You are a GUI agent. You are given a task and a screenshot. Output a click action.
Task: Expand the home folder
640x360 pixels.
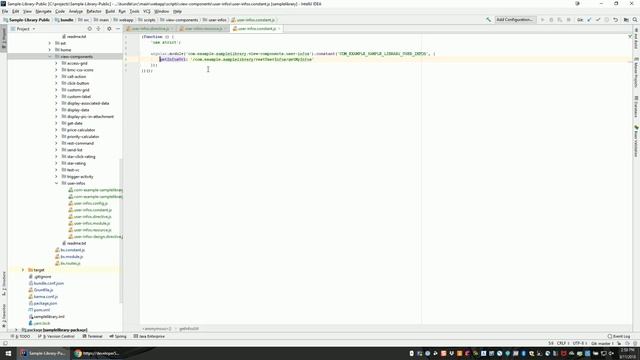click(50, 50)
